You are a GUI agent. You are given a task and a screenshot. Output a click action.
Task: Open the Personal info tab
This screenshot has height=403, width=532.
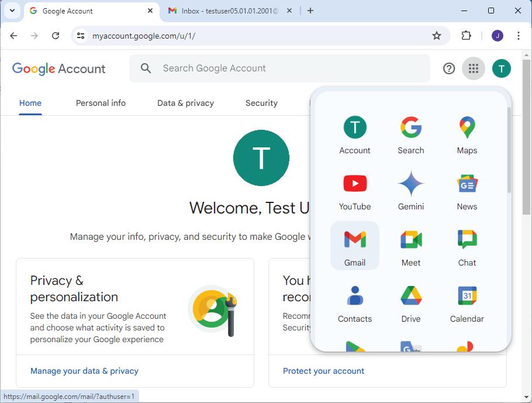point(101,103)
